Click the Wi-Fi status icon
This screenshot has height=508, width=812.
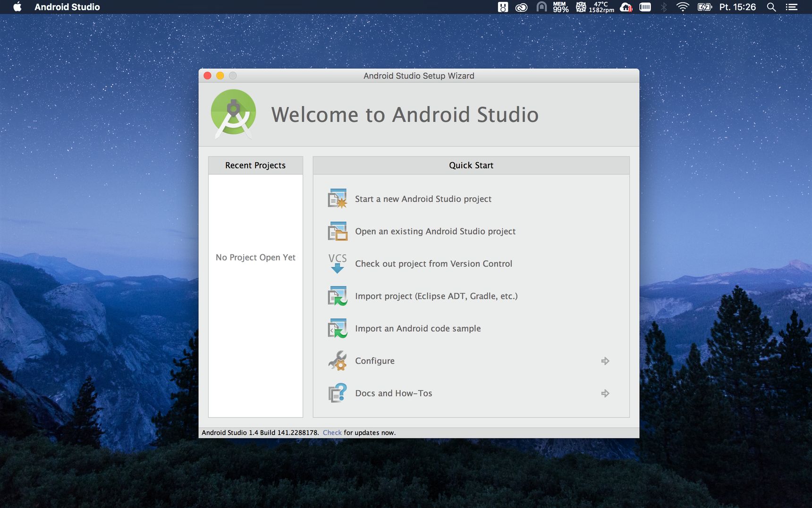tap(683, 7)
